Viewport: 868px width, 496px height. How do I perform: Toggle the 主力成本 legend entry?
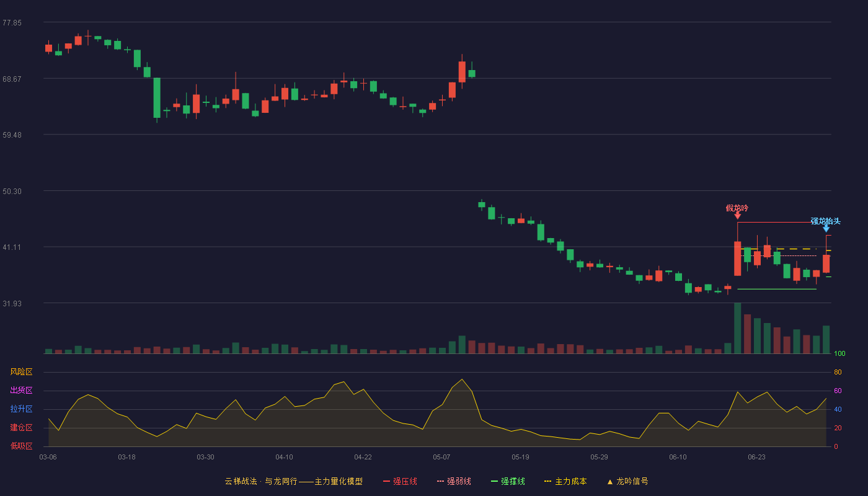pos(565,481)
